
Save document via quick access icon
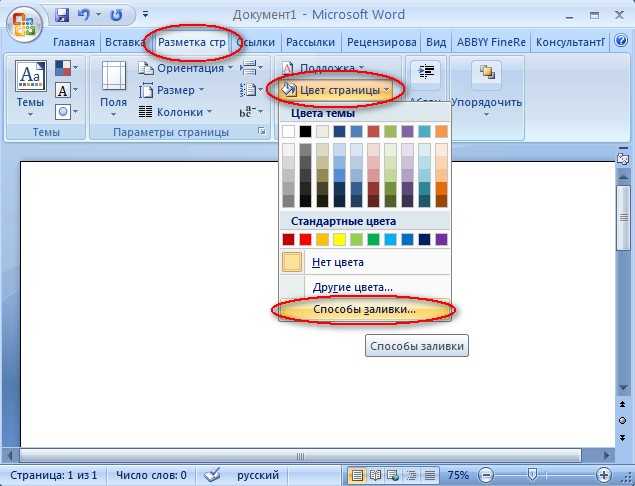coord(62,15)
